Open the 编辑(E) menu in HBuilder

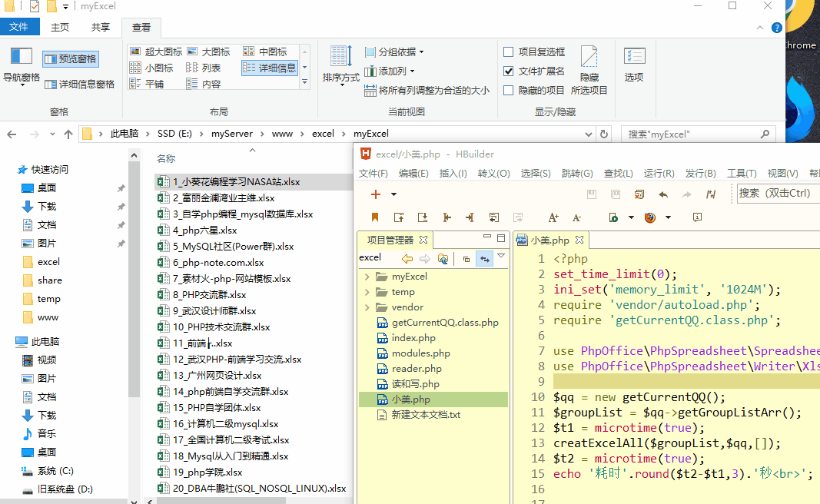coord(413,173)
